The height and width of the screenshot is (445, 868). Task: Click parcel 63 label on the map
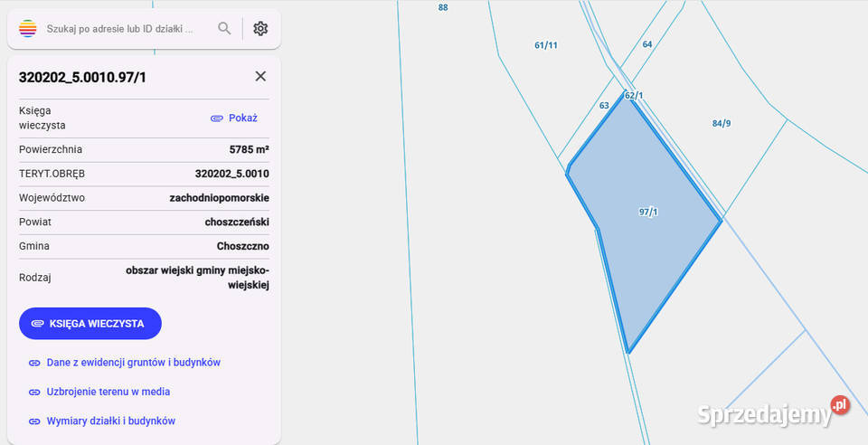pos(604,106)
